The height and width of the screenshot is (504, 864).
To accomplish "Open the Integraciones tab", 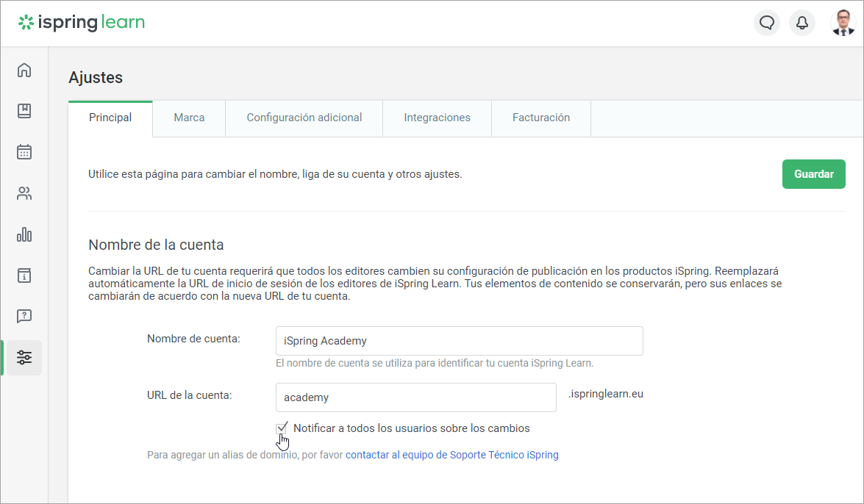I will 437,118.
